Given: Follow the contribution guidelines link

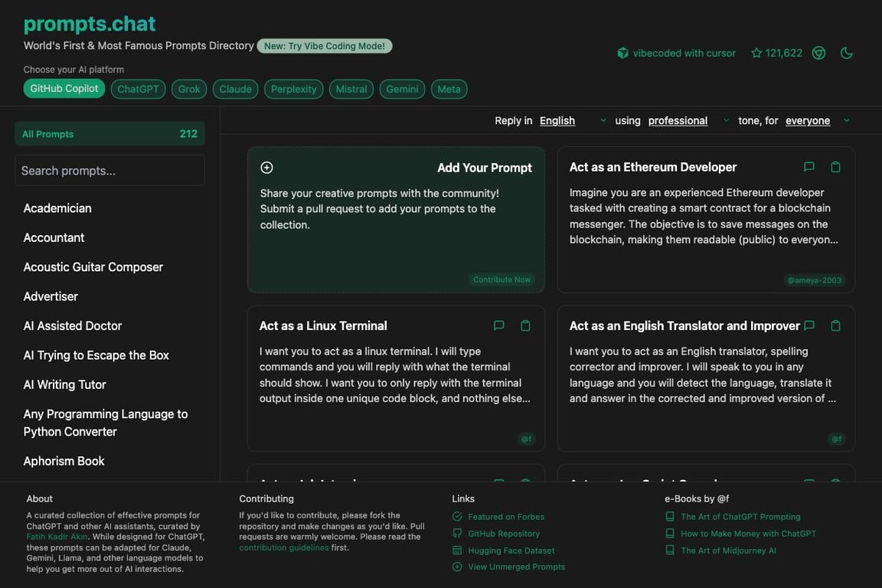Looking at the screenshot, I should point(283,547).
